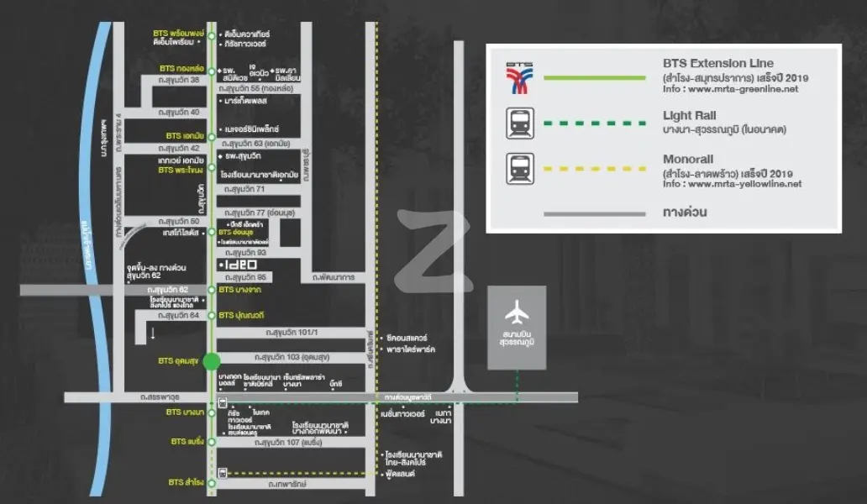Viewport: 867px width, 504px height.
Task: Click the gray ทางด่วน line sample in legend
Action: (x=595, y=214)
